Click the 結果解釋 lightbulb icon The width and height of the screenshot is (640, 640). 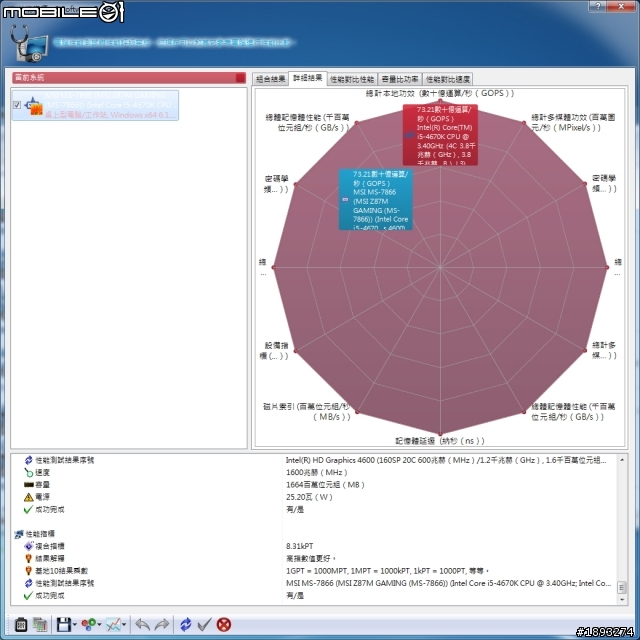28,558
